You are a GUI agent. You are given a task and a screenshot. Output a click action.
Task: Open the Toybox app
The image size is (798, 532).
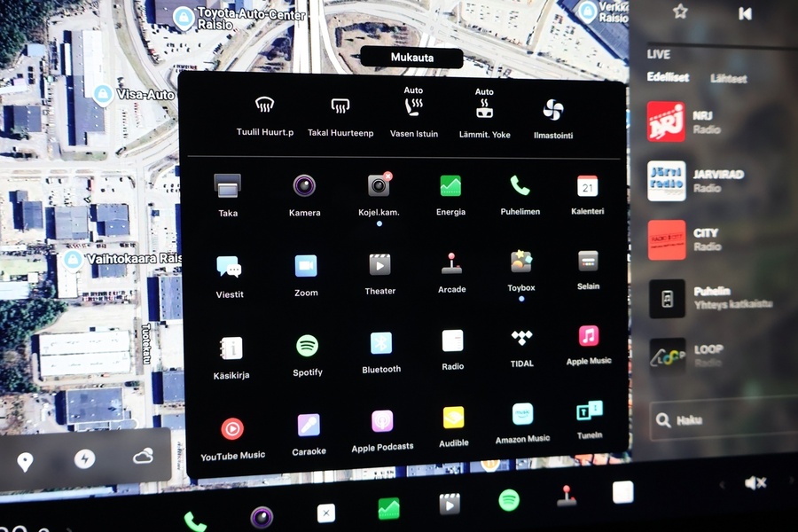coord(520,262)
